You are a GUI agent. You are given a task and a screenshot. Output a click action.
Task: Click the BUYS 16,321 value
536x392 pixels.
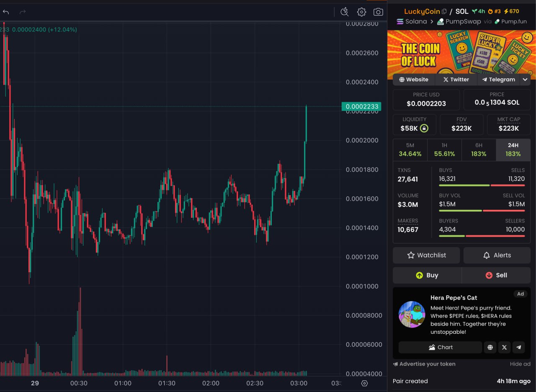tap(447, 179)
